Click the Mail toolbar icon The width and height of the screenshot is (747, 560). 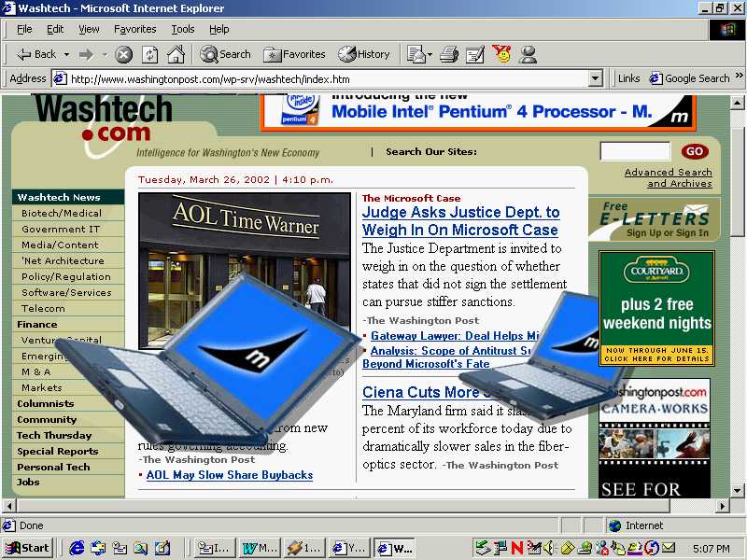[416, 55]
